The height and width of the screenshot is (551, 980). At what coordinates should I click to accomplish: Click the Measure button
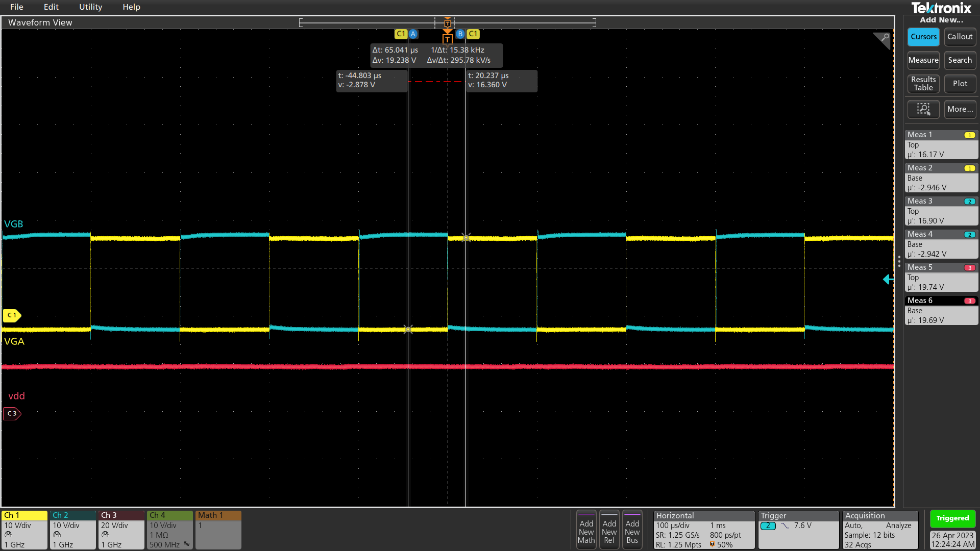pyautogui.click(x=923, y=60)
